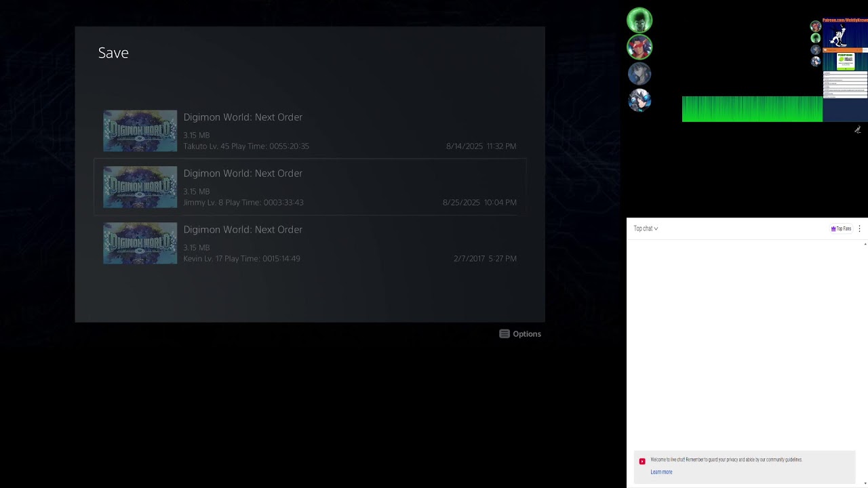Click the small logo under the audio visualizer
Viewport: 868px width, 488px height.
click(858, 129)
